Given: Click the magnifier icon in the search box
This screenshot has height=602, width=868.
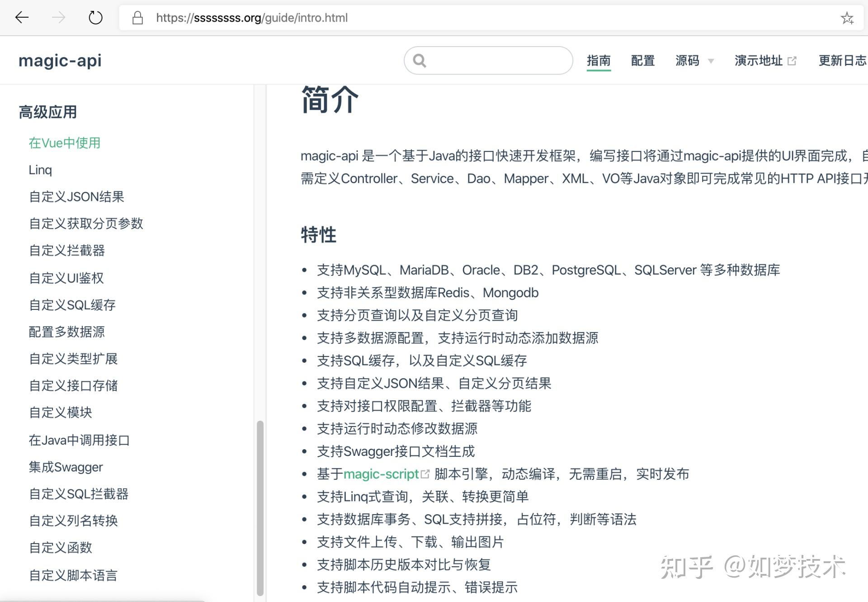Looking at the screenshot, I should click(420, 60).
